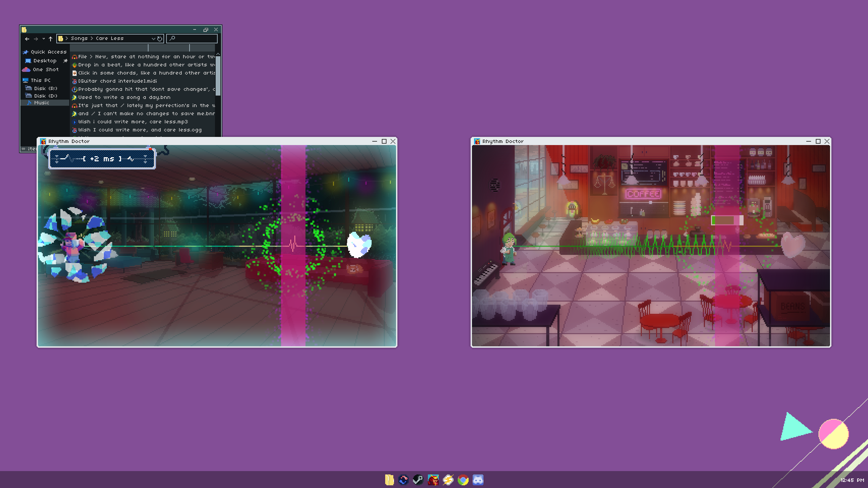Go forward in the file explorer
Screen dimensions: 868x488
click(36, 39)
